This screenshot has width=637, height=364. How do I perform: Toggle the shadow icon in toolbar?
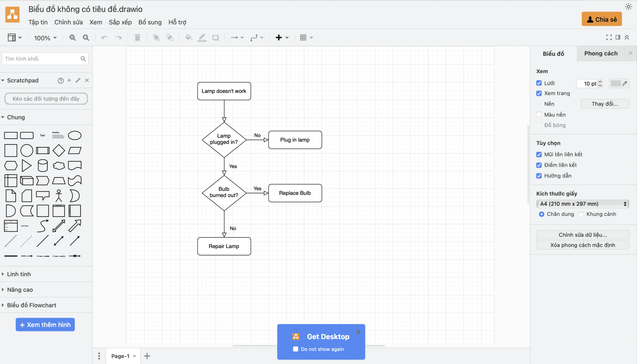pyautogui.click(x=216, y=38)
